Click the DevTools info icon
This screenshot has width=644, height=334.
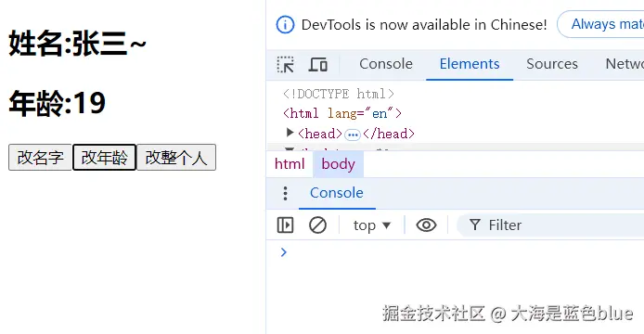(x=285, y=25)
